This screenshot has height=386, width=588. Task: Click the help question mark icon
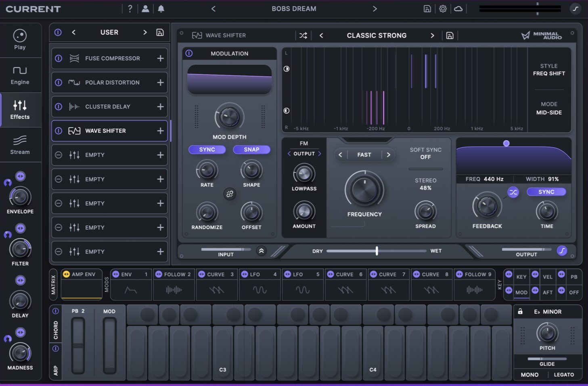pyautogui.click(x=130, y=9)
